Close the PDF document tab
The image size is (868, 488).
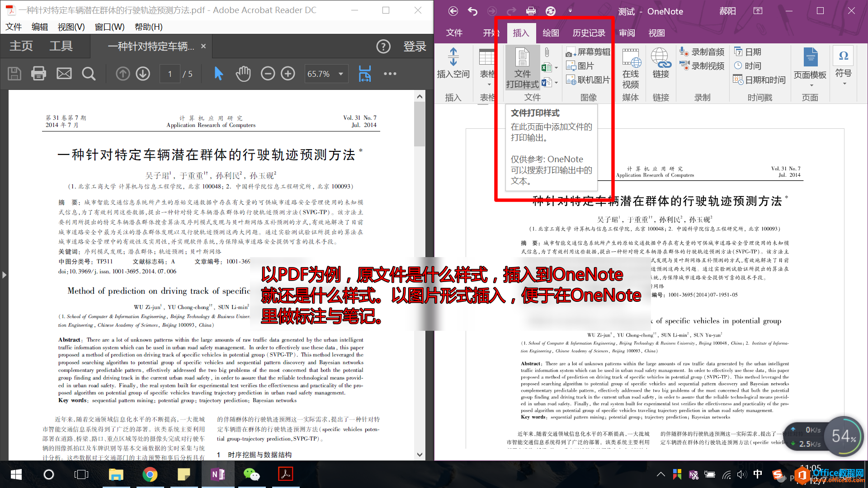click(x=203, y=46)
